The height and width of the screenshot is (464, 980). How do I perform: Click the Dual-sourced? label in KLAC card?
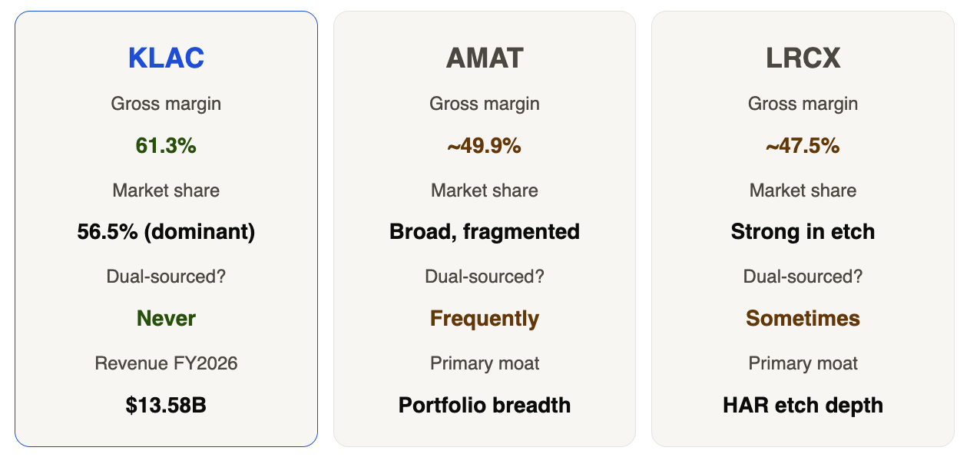[x=166, y=276]
